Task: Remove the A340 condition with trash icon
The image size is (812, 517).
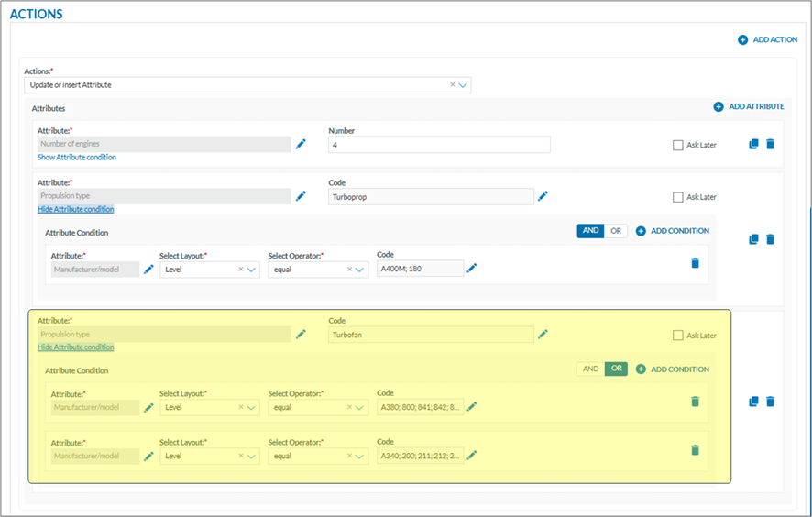Action: 695,449
